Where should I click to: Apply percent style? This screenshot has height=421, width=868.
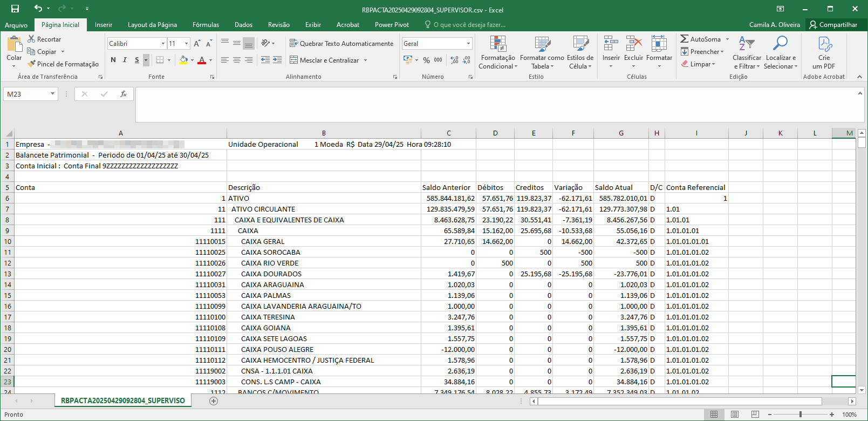[x=426, y=60]
